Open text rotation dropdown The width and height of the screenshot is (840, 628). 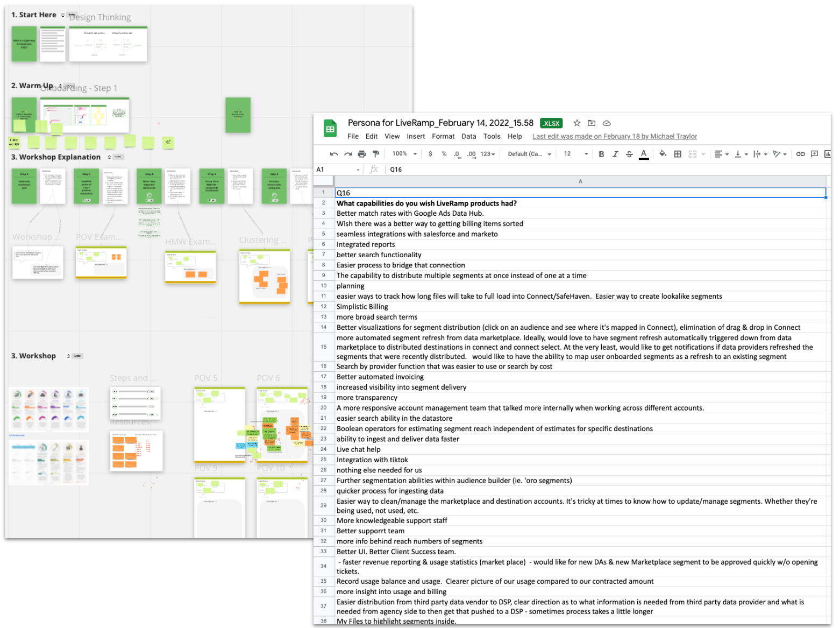tap(779, 154)
